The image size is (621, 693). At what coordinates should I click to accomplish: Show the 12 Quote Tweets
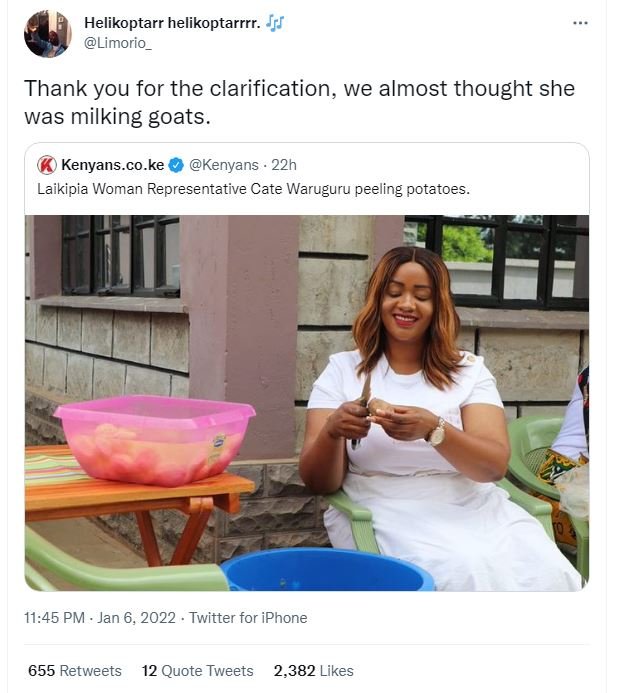pos(197,671)
